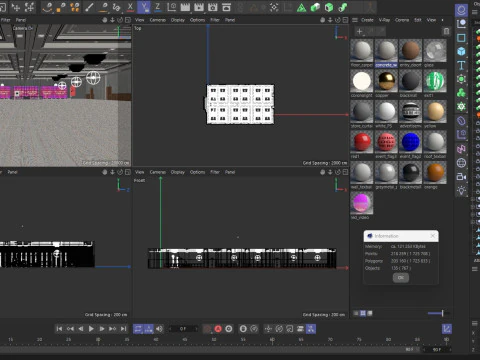Screen dimensions: 480x360
Task: Maximize Top viewport toggle icon
Action: click(345, 20)
